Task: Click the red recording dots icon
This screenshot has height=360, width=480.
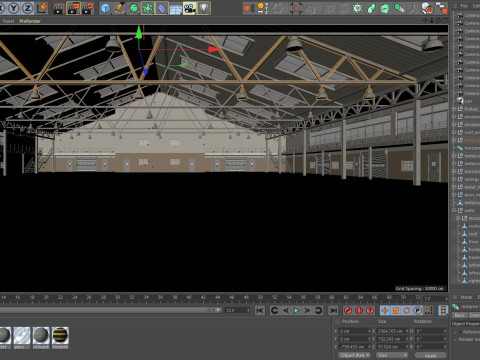Action: pos(249,8)
